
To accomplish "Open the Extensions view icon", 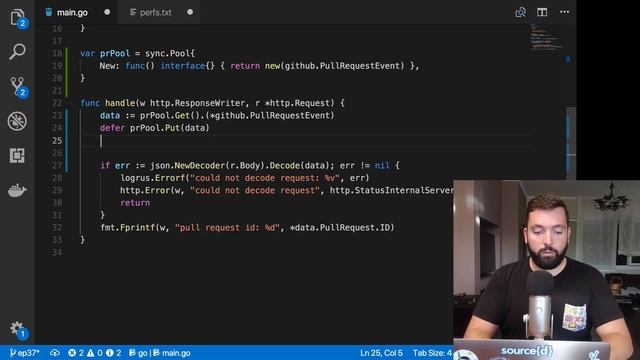I will click(x=17, y=156).
